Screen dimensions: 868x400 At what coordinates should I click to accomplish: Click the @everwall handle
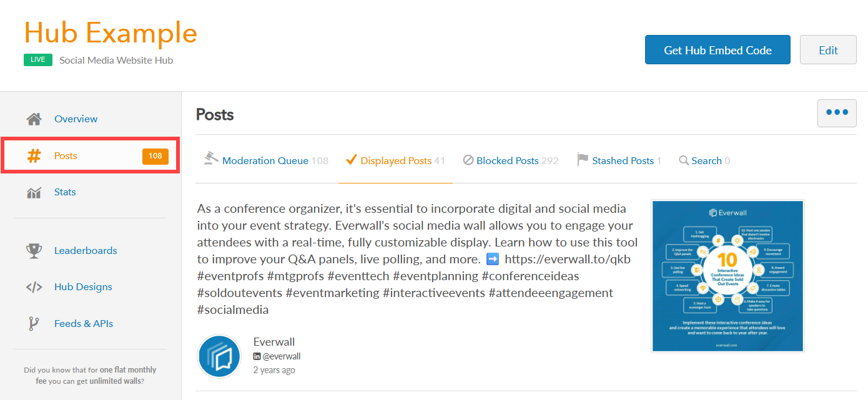point(281,356)
